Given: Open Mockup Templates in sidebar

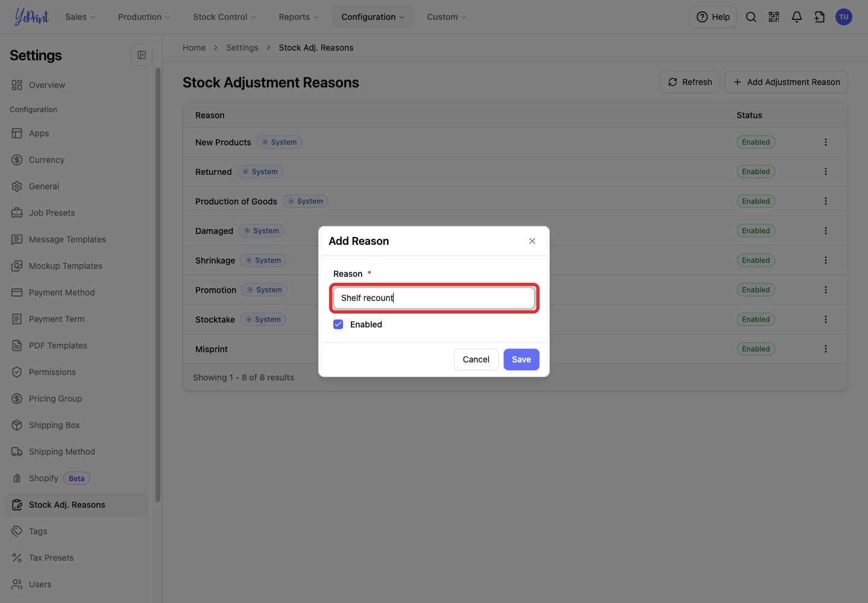Looking at the screenshot, I should click(77, 266).
